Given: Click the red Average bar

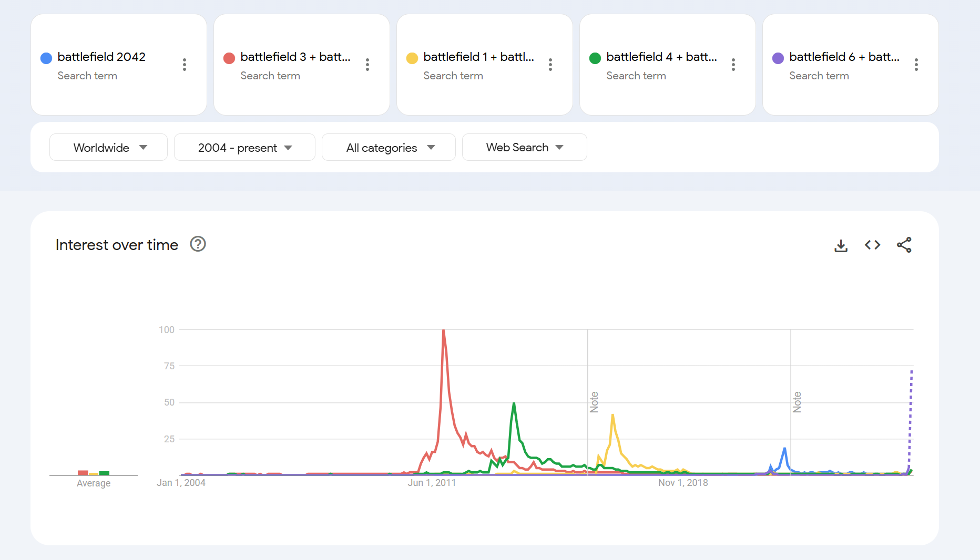Looking at the screenshot, I should [83, 473].
